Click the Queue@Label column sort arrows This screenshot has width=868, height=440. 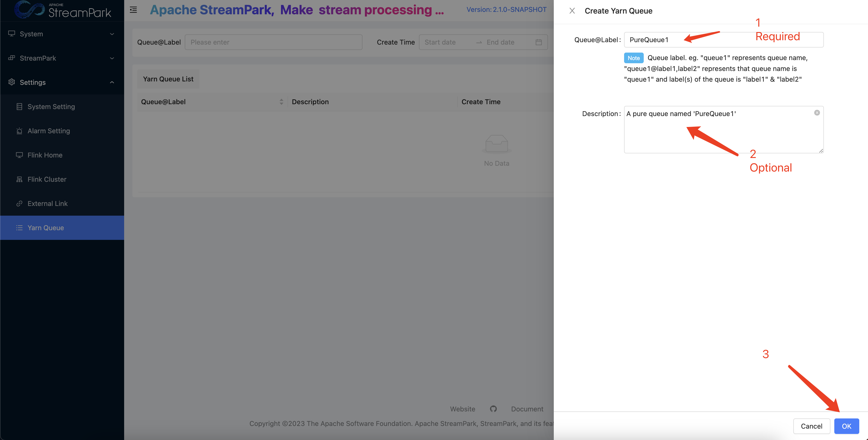coord(281,102)
